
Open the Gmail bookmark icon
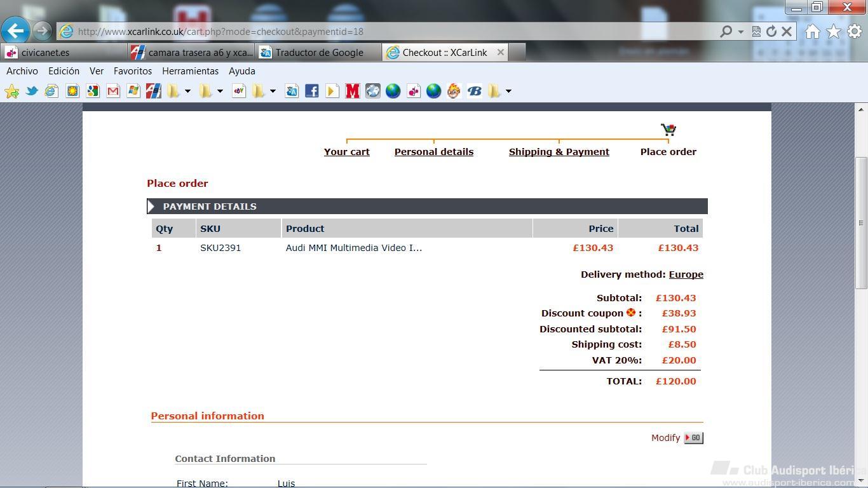click(x=113, y=91)
